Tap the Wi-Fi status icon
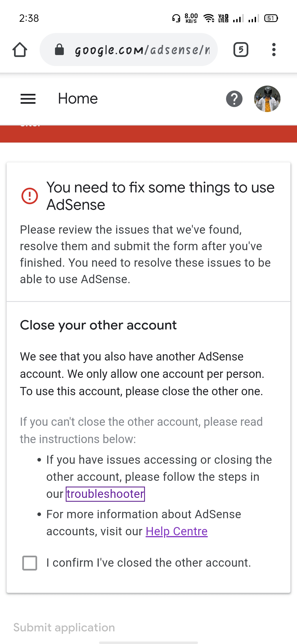The width and height of the screenshot is (297, 644). point(209,18)
